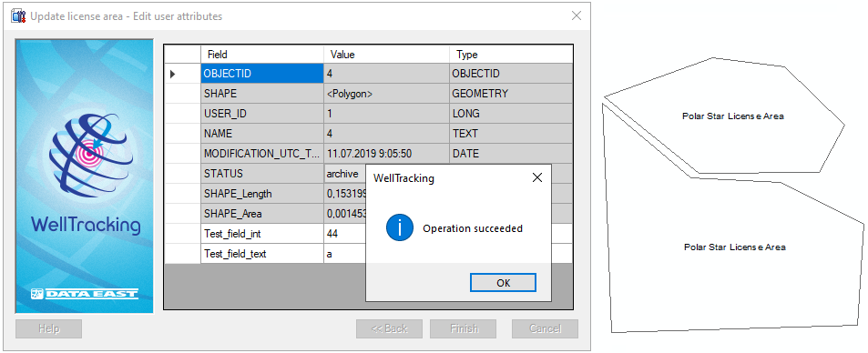
Task: Click the STATUS value 'archive'
Action: [x=345, y=173]
